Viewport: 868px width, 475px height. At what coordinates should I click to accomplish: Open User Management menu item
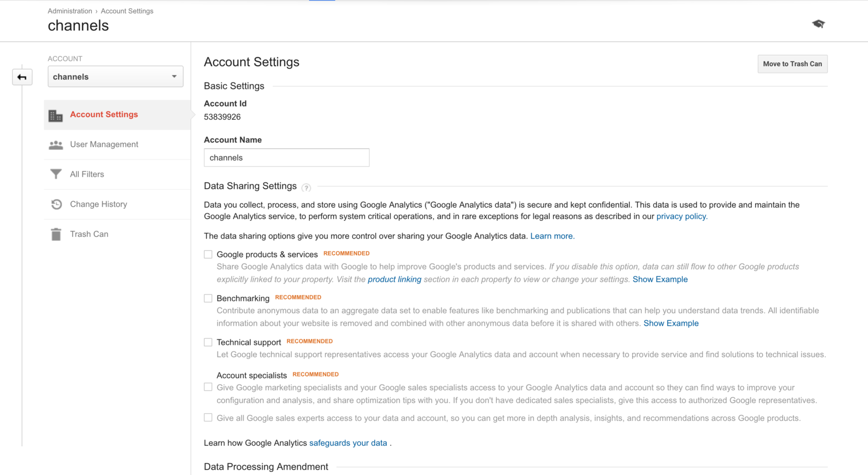pyautogui.click(x=117, y=144)
